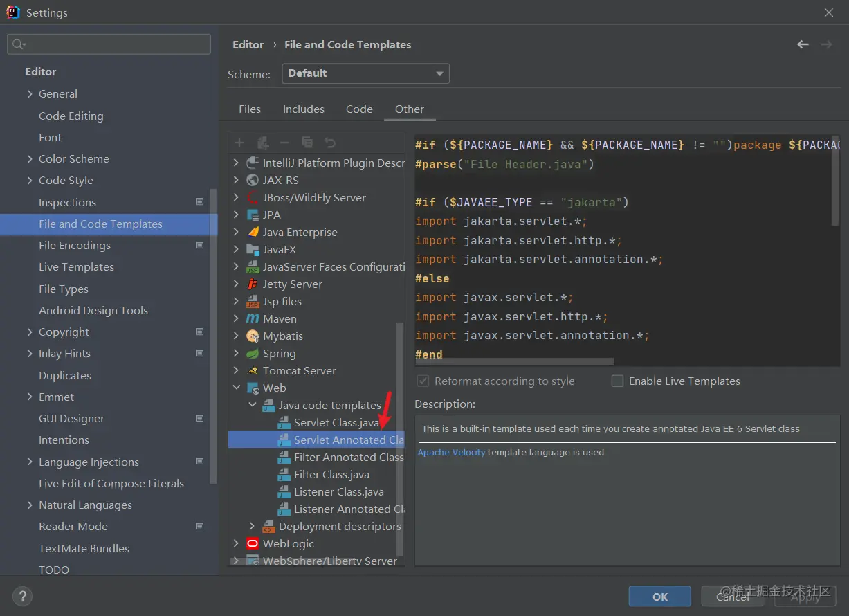Collapse the Java code templates node
Viewport: 849px width, 616px height.
(x=253, y=405)
